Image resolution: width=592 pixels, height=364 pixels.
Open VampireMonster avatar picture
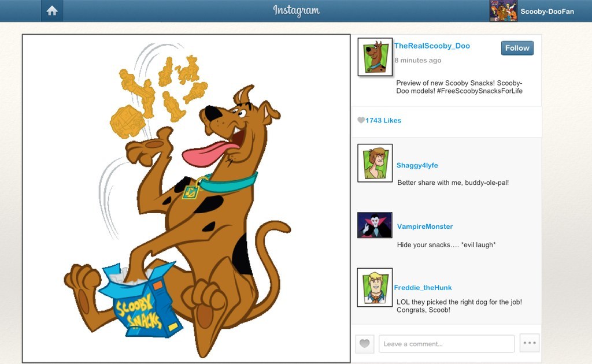375,225
